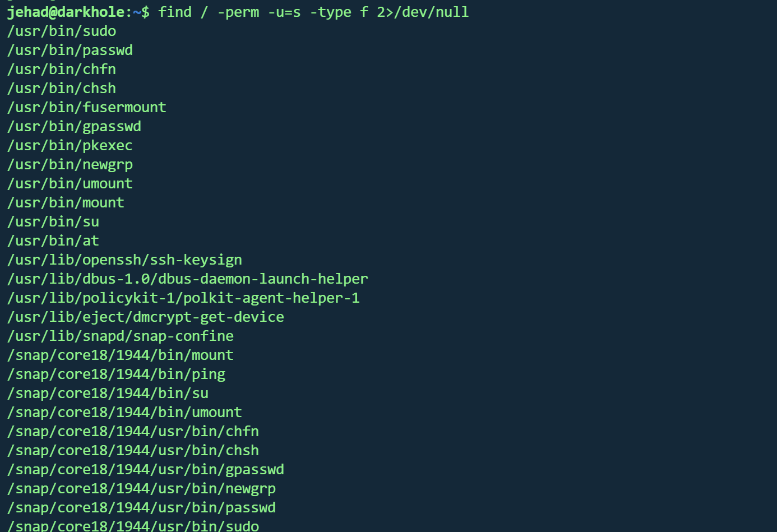This screenshot has height=532, width=777.
Task: Click the /usr/bin/fusermount path
Action: click(x=87, y=107)
